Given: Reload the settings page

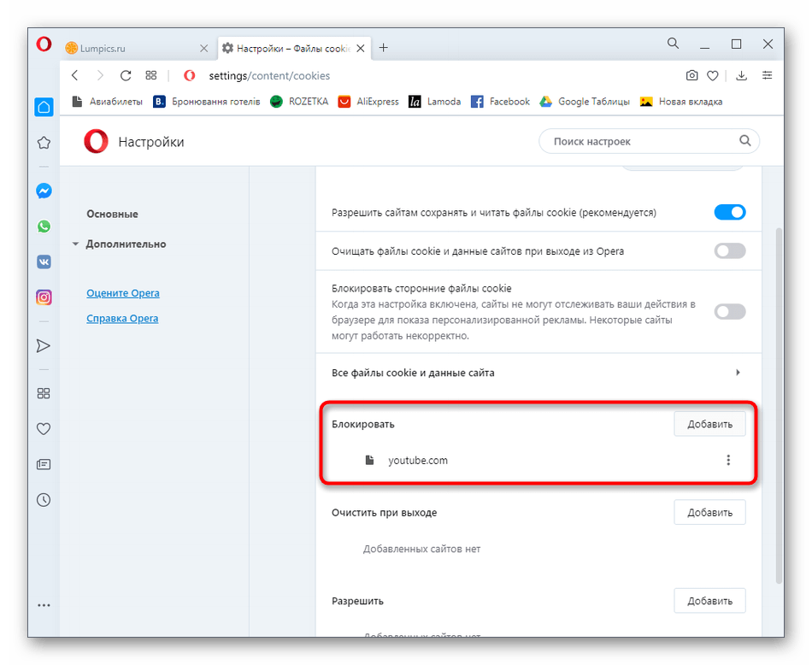Looking at the screenshot, I should click(x=126, y=75).
